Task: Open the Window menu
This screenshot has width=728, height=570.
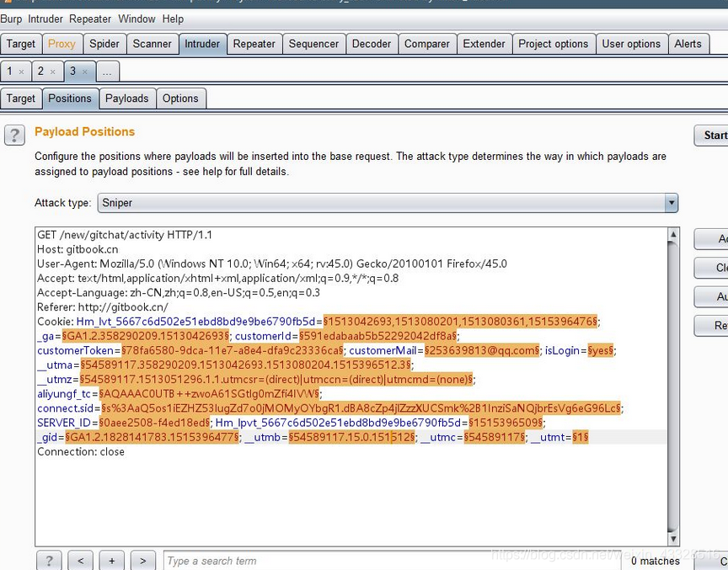Action: (x=136, y=19)
